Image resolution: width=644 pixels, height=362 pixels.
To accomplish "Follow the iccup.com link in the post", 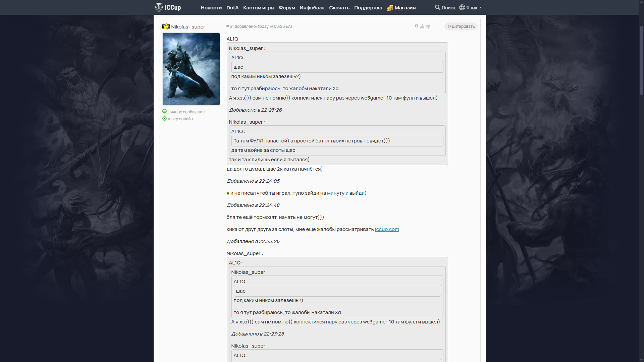I will (387, 229).
